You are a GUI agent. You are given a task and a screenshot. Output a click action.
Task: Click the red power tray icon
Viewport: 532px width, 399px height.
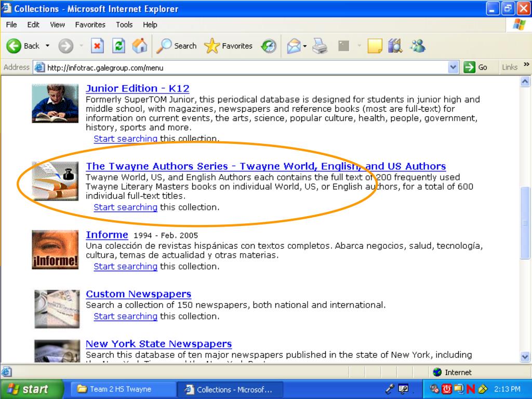click(446, 389)
